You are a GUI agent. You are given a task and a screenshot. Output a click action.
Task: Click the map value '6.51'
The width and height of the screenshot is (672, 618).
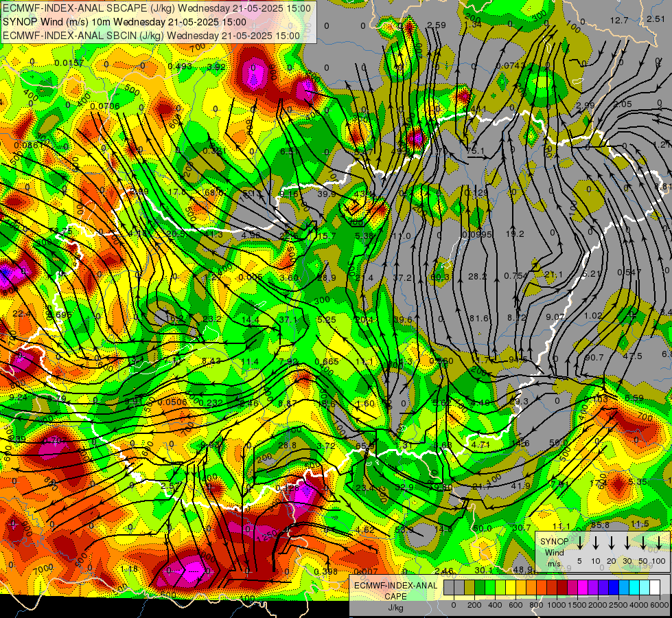coord(289,151)
